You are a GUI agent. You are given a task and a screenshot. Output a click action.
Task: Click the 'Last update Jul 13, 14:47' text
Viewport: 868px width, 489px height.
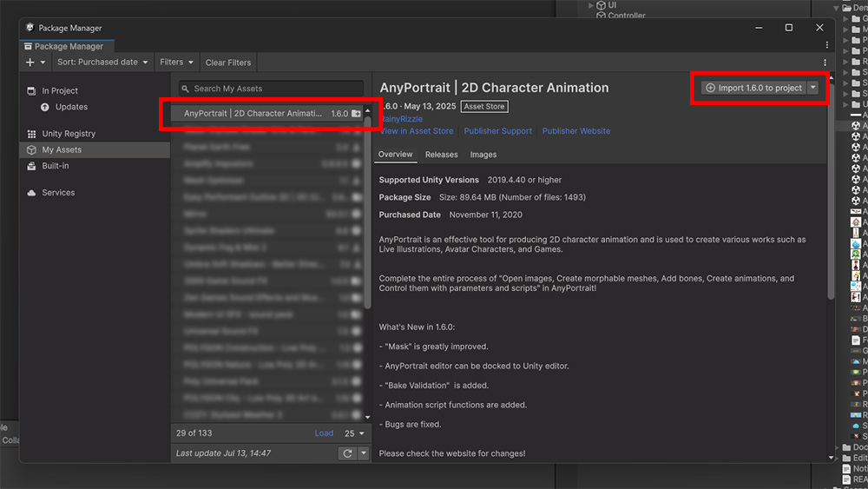pos(223,453)
